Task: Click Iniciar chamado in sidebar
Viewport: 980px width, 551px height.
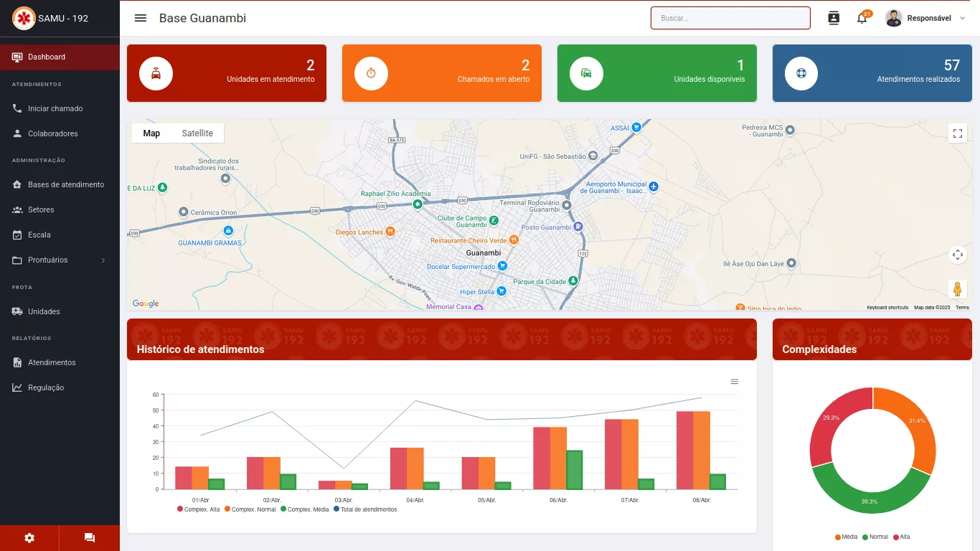Action: tap(55, 109)
